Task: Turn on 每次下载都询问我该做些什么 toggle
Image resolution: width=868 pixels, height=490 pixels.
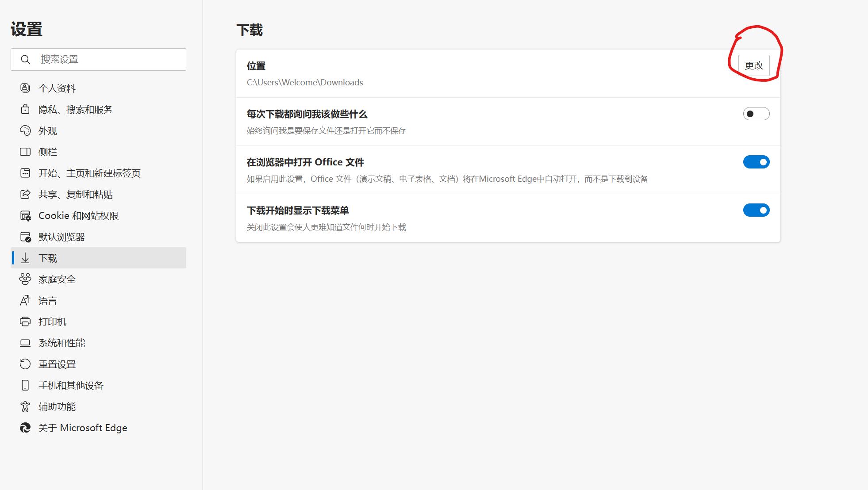Action: tap(756, 114)
